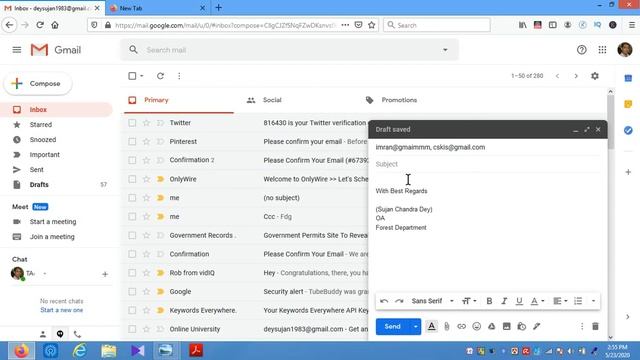The width and height of the screenshot is (640, 360).
Task: Open inbox More options three-dot menu
Action: [179, 76]
